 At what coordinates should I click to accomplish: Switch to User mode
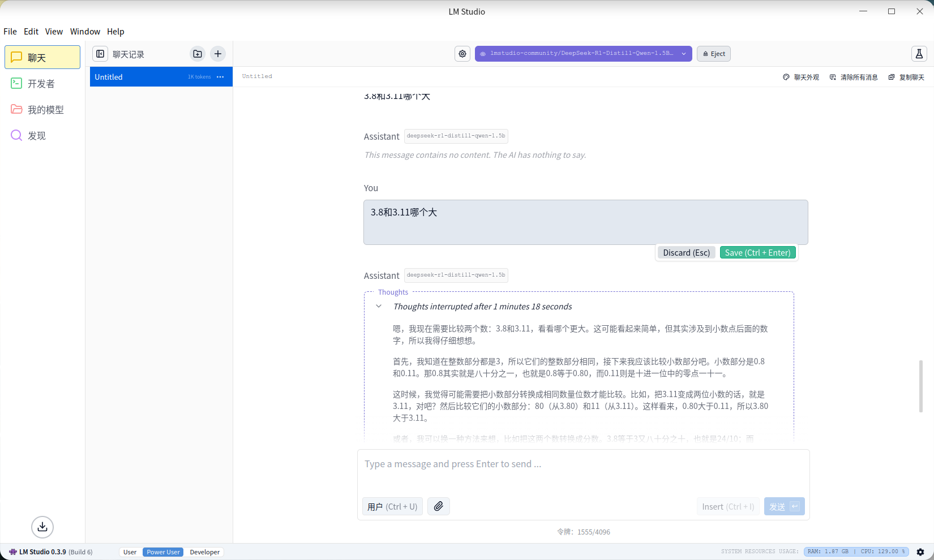[x=130, y=552]
